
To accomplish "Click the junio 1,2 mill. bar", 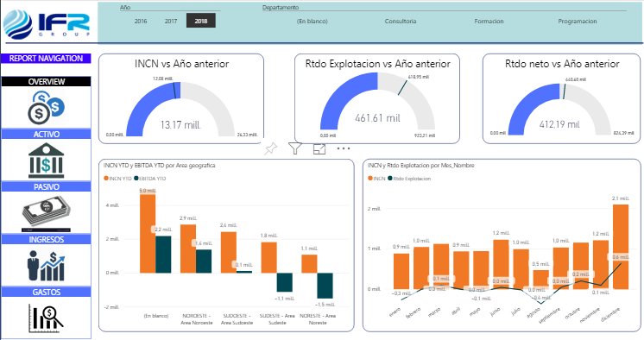I will (501, 264).
